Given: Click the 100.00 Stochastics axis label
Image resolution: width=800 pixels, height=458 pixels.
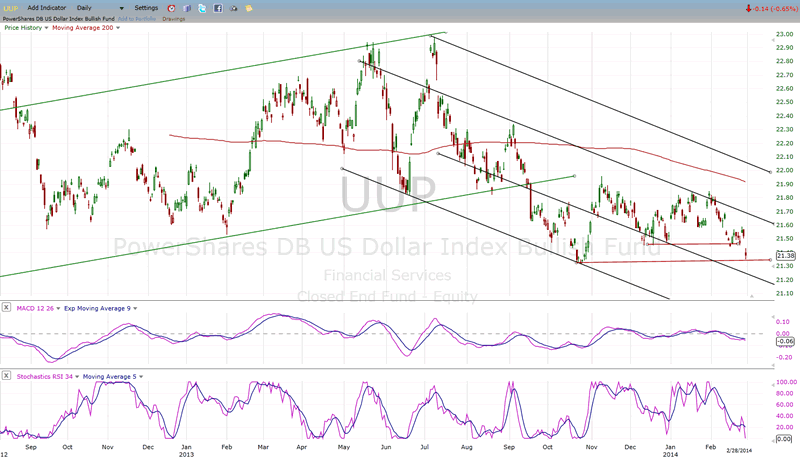Looking at the screenshot, I should pyautogui.click(x=786, y=382).
